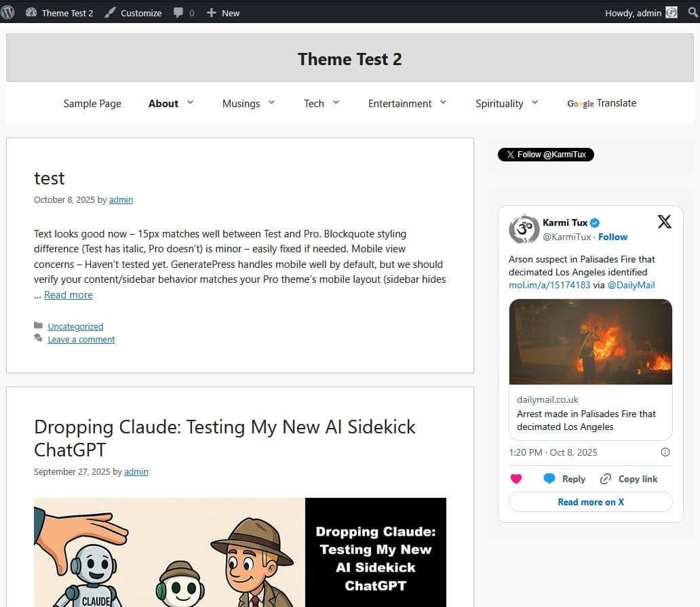
Task: Click the Read more on X button
Action: click(x=590, y=502)
